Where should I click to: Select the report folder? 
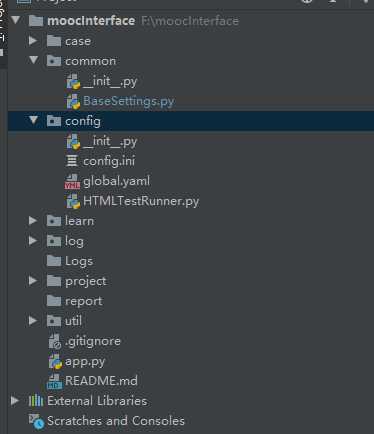(x=75, y=301)
